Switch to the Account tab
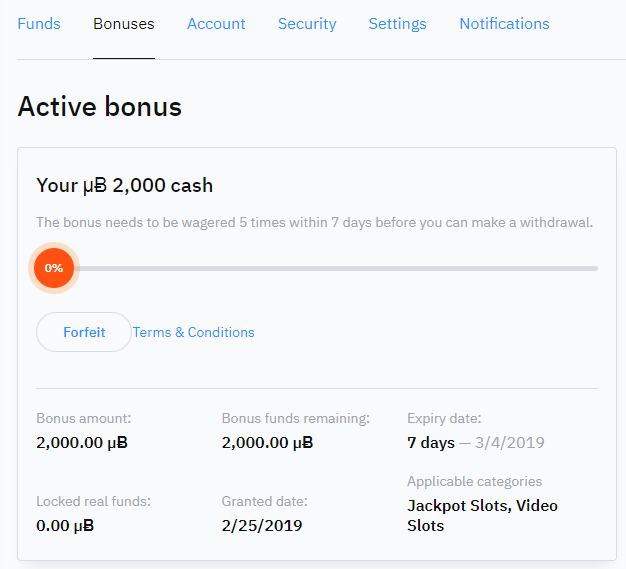The height and width of the screenshot is (569, 626). [216, 23]
